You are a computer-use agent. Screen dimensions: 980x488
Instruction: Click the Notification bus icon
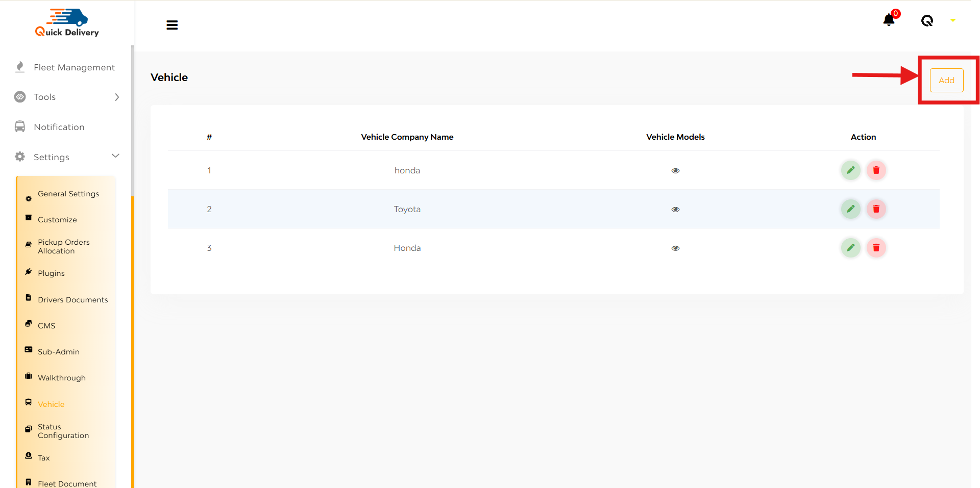tap(20, 126)
